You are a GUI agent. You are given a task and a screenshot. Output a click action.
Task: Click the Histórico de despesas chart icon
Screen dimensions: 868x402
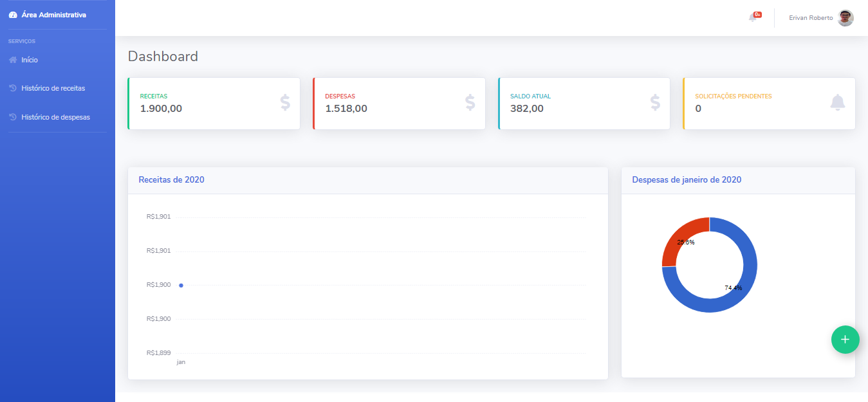[x=12, y=116]
